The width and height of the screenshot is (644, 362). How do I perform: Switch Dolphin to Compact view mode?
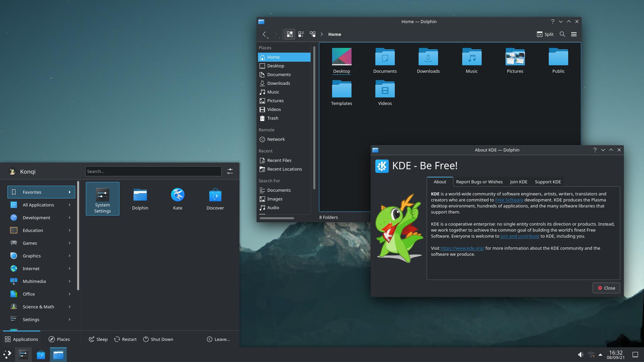point(301,34)
